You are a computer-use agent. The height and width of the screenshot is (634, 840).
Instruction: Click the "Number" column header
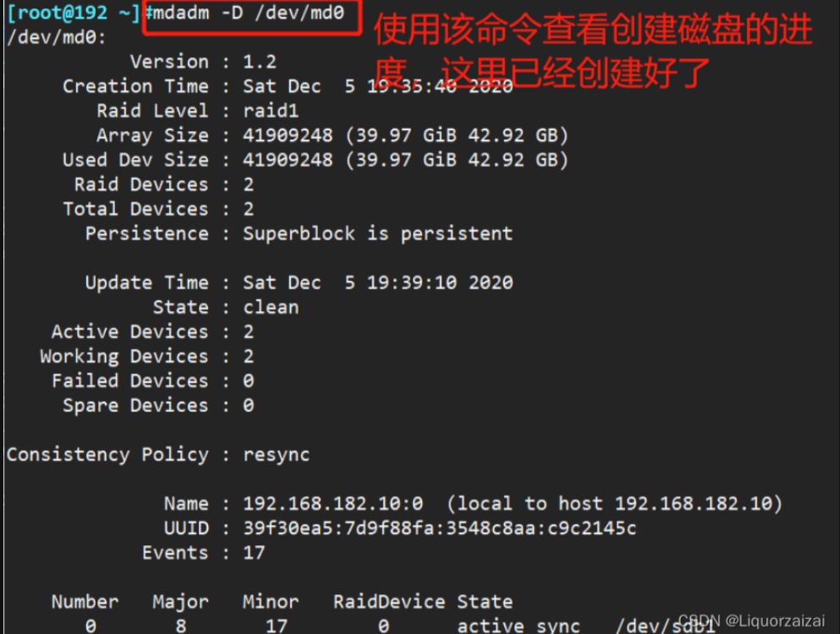pyautogui.click(x=85, y=603)
